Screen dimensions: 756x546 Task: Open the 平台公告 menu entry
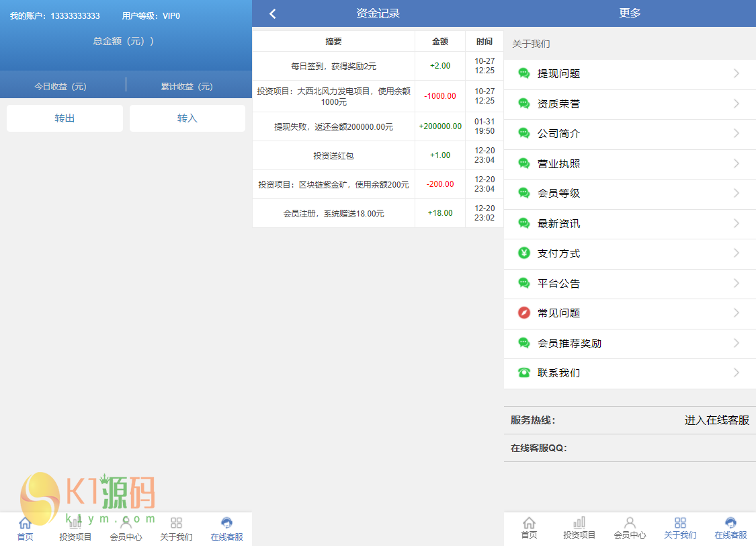(x=559, y=283)
